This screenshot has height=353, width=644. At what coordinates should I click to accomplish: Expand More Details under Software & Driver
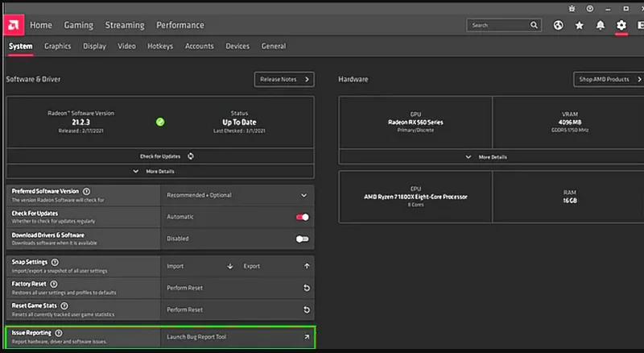(x=160, y=171)
